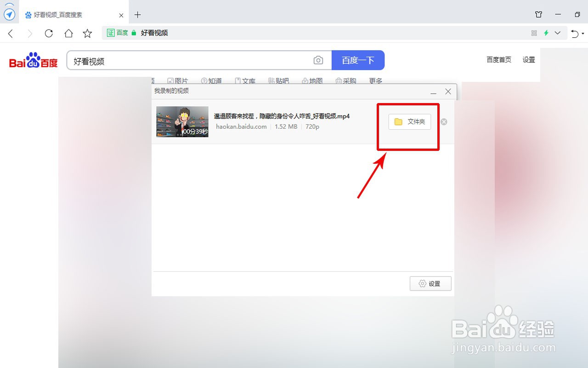Viewport: 588px width, 368px height.
Task: Open the dropdown beside the undo closed tab icon
Action: click(x=583, y=34)
